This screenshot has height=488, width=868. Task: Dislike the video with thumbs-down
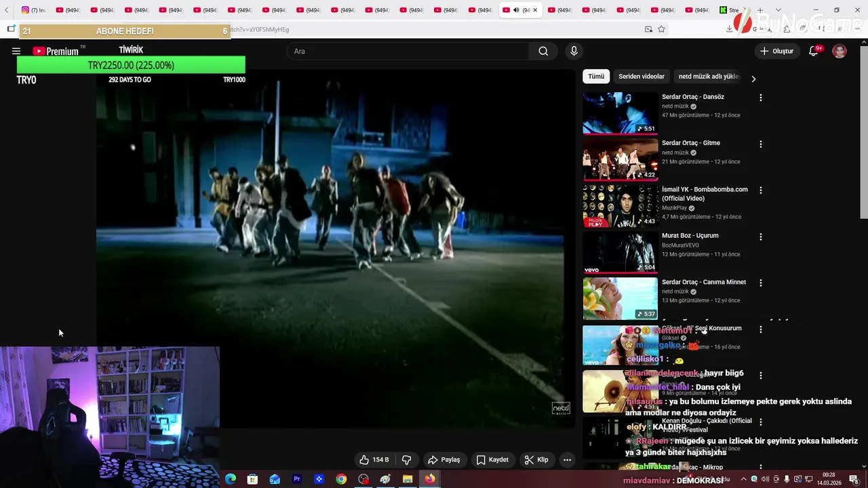coord(407,460)
